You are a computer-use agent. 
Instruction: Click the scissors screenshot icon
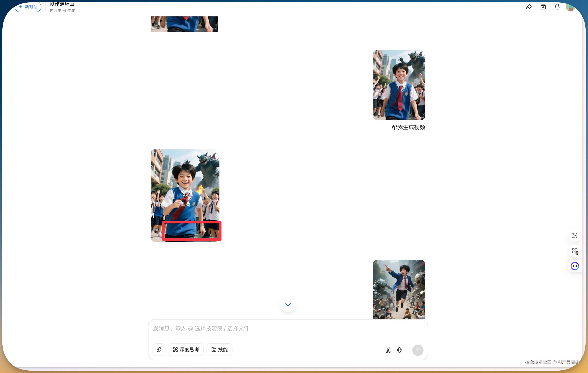pos(388,350)
